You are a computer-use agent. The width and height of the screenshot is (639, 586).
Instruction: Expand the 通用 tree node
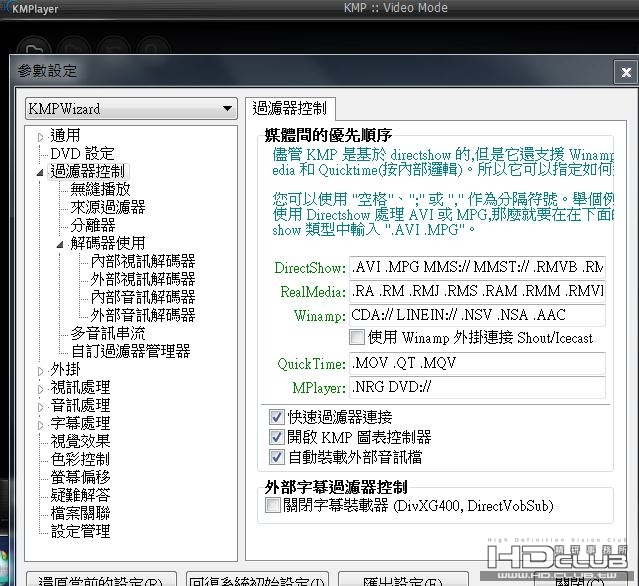[40, 137]
